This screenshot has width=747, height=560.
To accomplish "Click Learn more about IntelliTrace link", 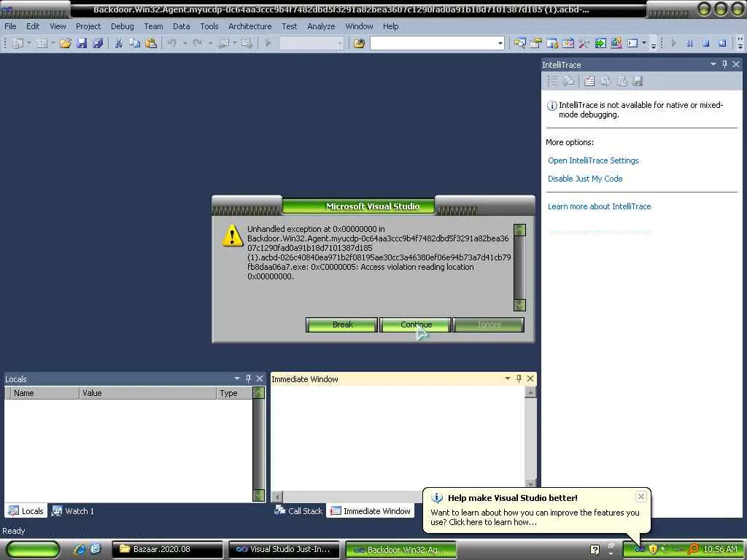I will tap(600, 206).
